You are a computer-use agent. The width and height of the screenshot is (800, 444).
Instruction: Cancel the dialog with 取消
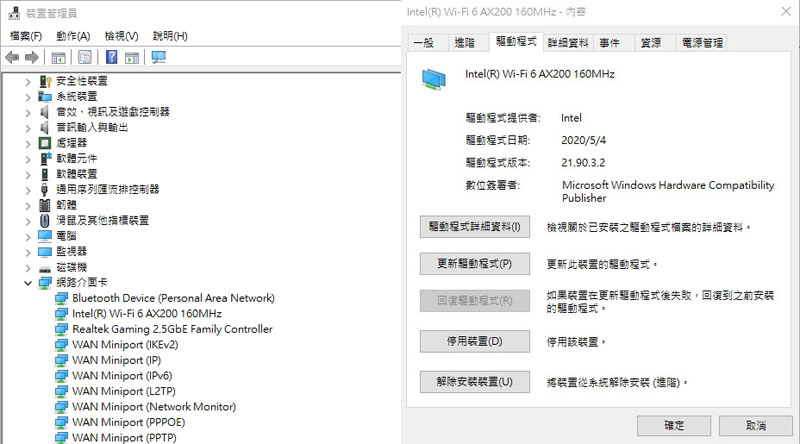point(756,426)
